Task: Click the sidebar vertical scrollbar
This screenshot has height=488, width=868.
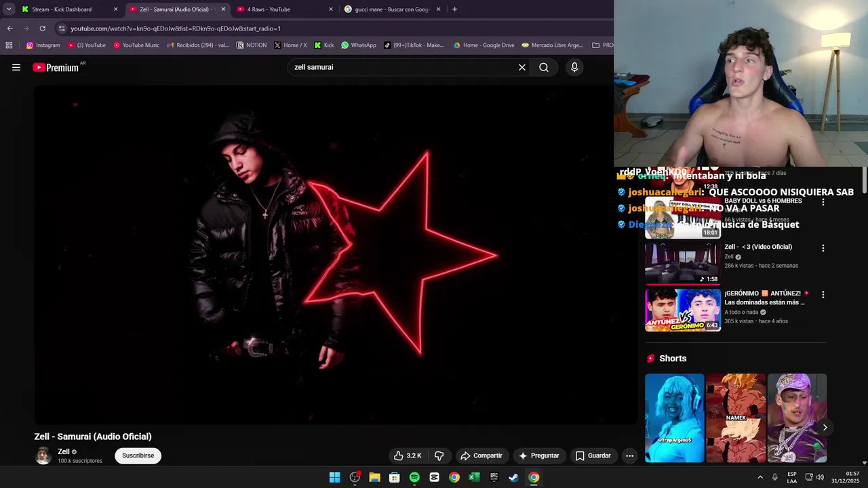Action: click(864, 180)
